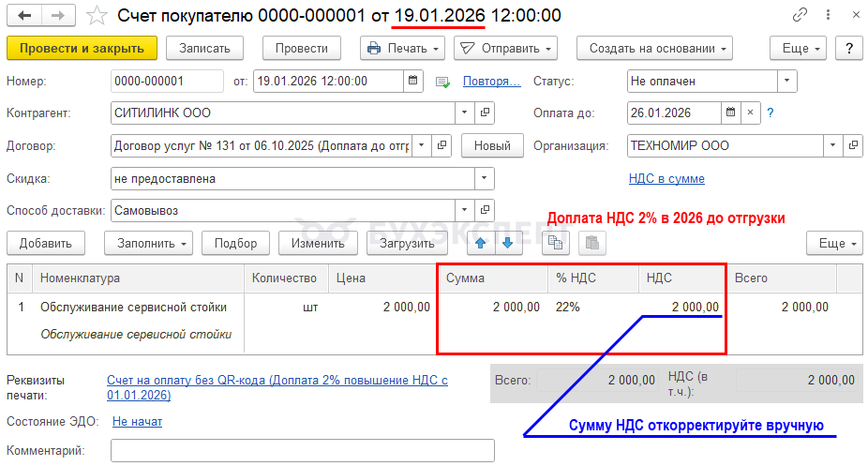Move the table row up with blue arrow
Screen dimensions: 868x466
[481, 243]
